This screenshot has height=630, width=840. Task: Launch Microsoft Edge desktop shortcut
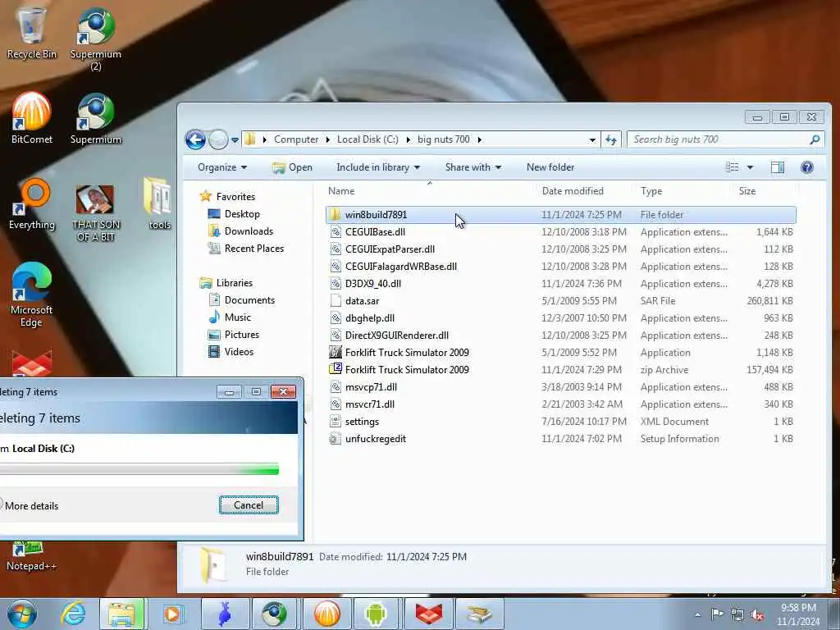[32, 294]
